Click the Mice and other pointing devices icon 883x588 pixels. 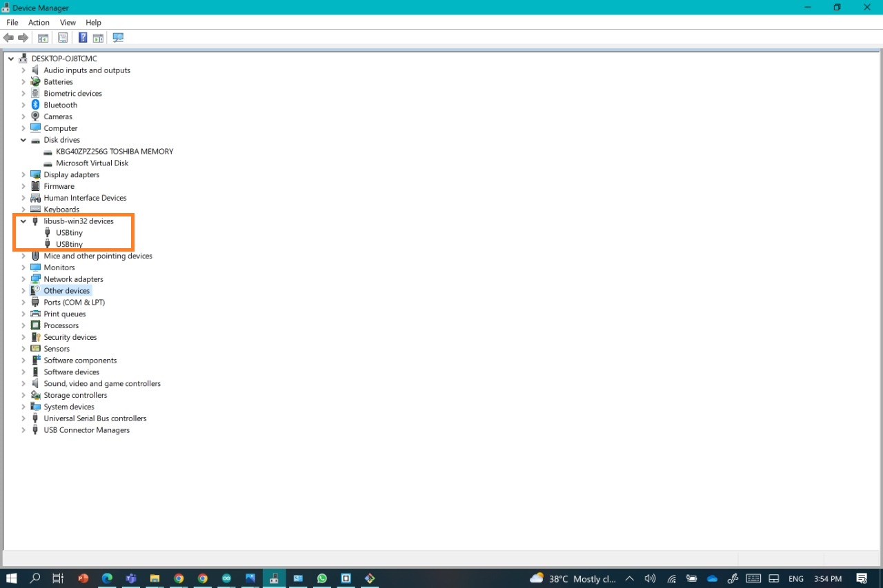[35, 256]
